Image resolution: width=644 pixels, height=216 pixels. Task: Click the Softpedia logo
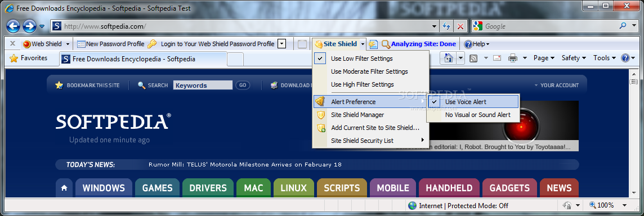pyautogui.click(x=113, y=122)
